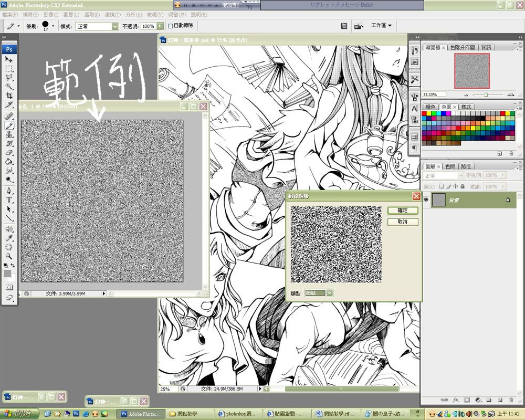Select the Polygonal Lasso tool
525x420 pixels.
pyautogui.click(x=9, y=78)
